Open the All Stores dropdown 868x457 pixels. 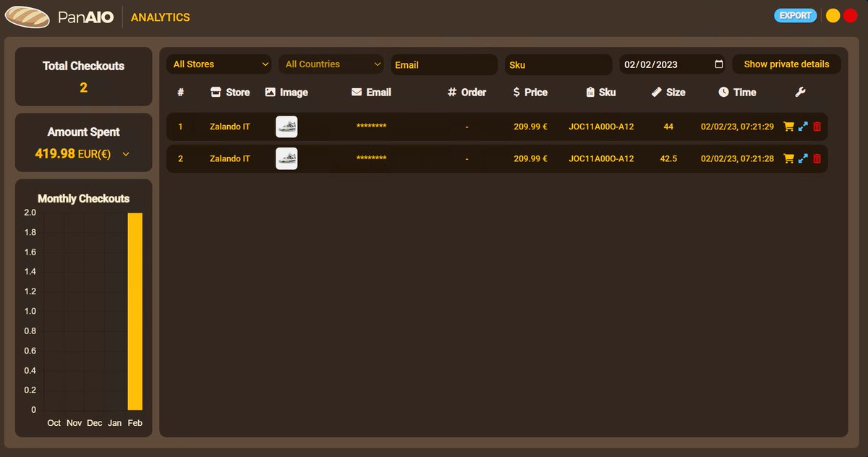(218, 64)
